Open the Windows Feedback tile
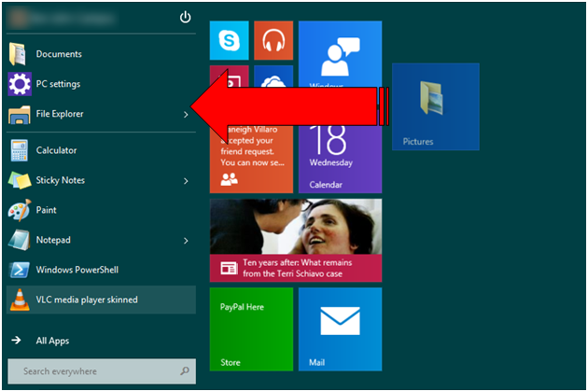This screenshot has height=391, width=588. pyautogui.click(x=340, y=54)
